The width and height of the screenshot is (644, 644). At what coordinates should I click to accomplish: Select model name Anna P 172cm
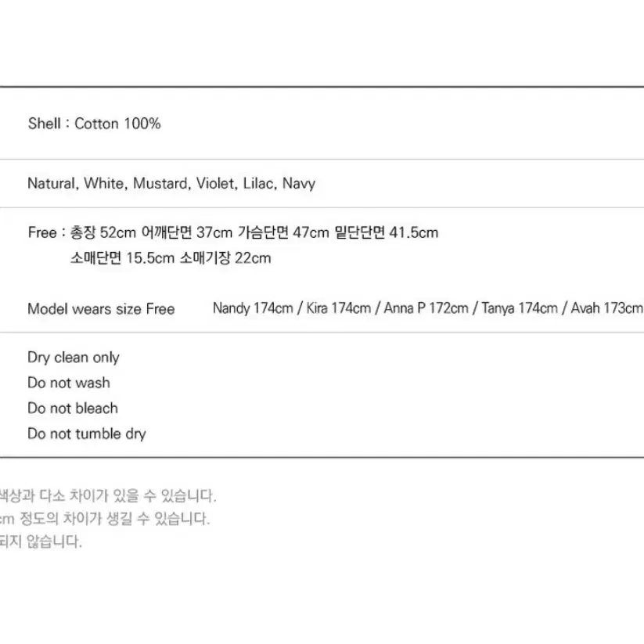click(426, 308)
